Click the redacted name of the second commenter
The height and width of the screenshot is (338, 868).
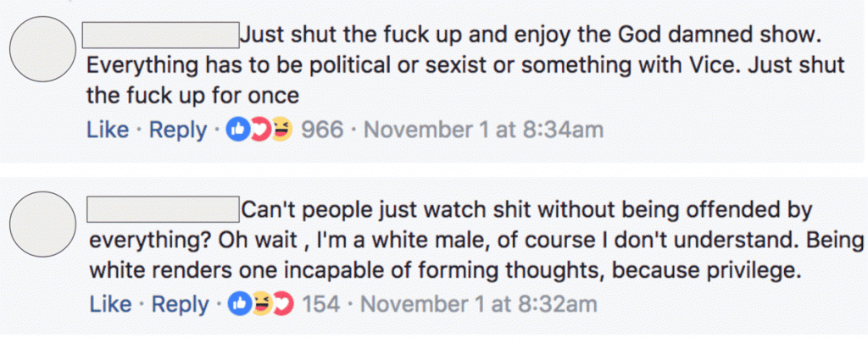164,208
